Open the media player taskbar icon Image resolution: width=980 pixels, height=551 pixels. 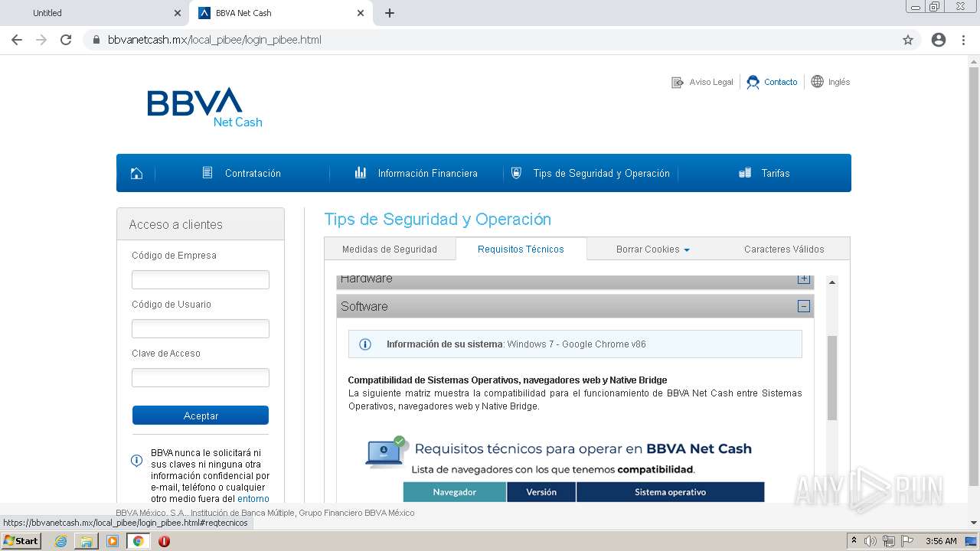[x=113, y=541]
